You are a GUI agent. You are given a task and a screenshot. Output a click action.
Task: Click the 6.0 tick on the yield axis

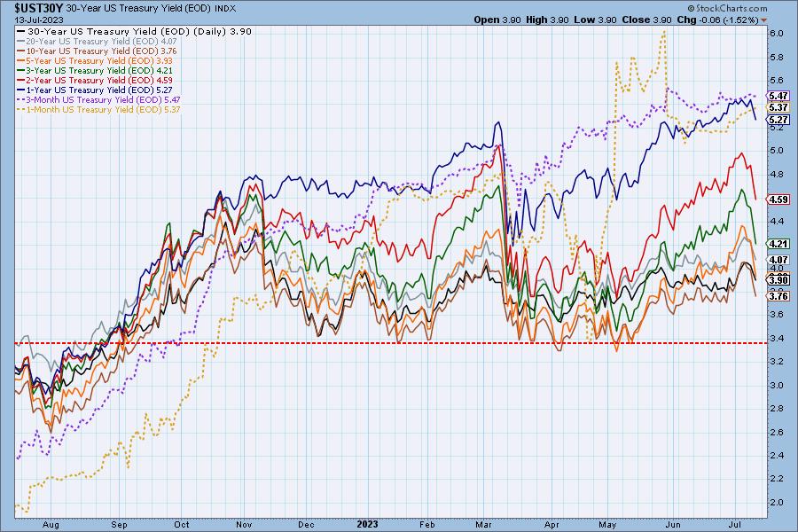(776, 33)
